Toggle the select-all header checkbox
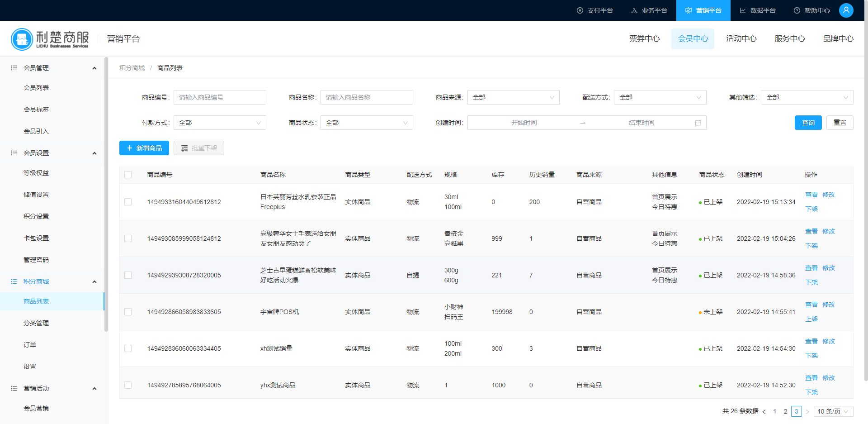The height and width of the screenshot is (424, 868). pos(128,175)
